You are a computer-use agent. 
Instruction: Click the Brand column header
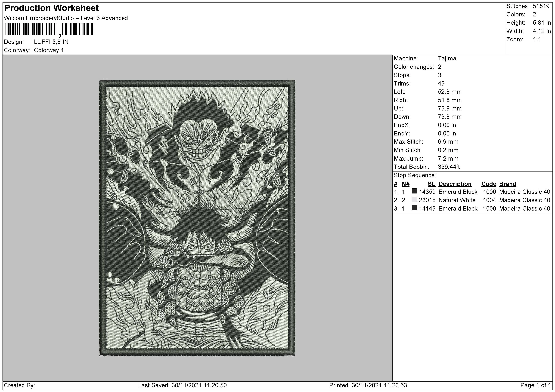tap(507, 184)
